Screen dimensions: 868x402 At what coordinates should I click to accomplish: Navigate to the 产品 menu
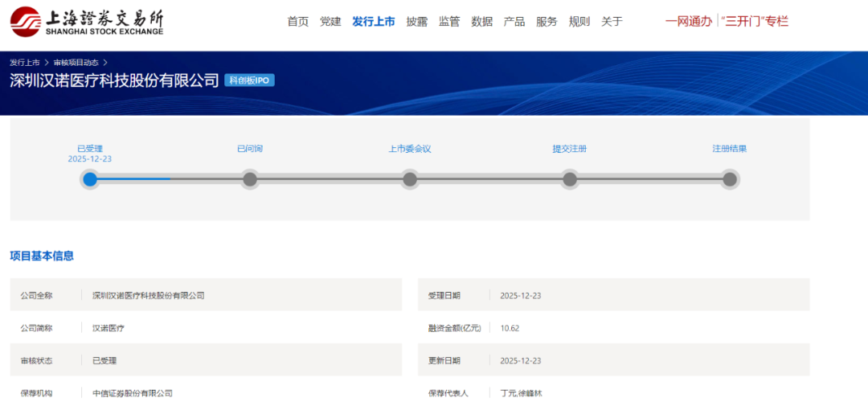pos(514,22)
